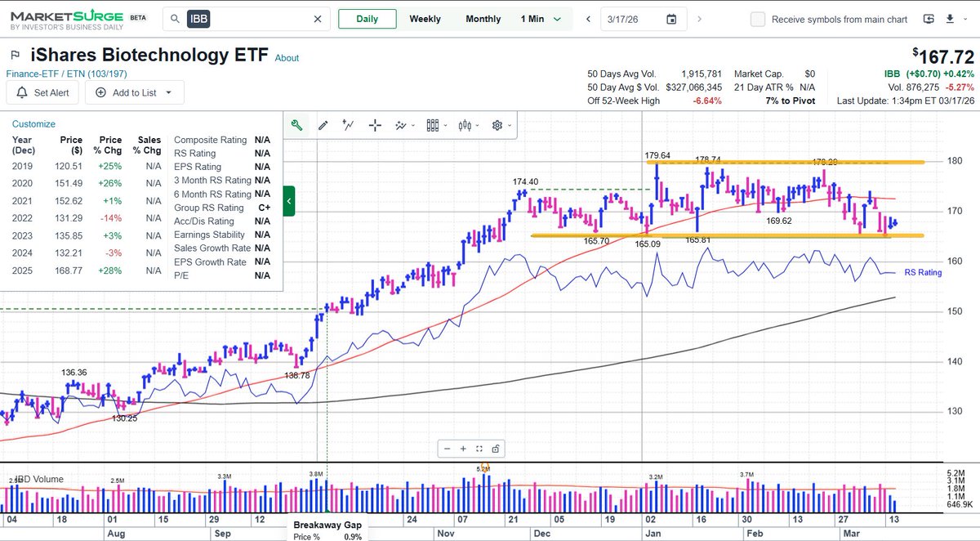Open the calendar date picker icon
Viewport: 980px width, 541px height.
click(x=671, y=19)
